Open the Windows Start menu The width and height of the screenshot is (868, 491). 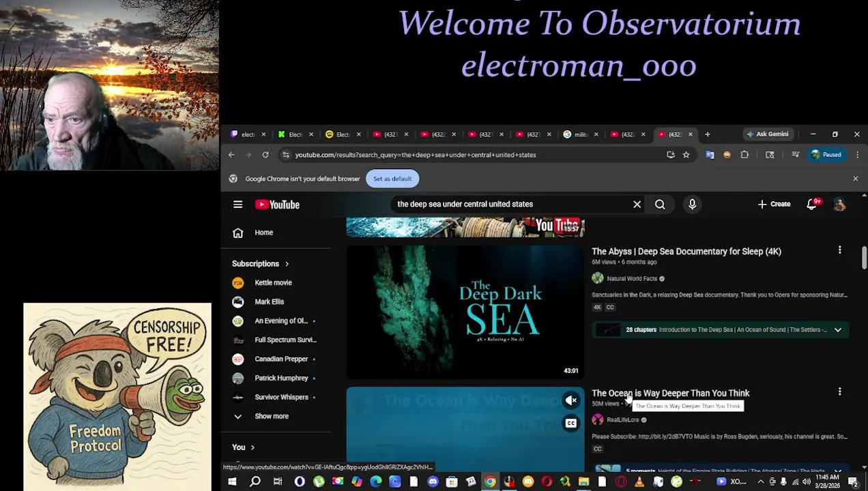point(232,482)
